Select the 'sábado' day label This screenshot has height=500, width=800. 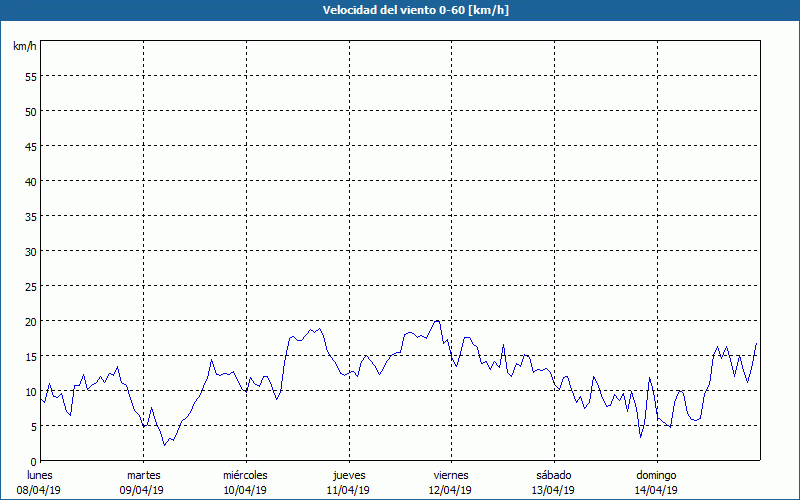553,475
